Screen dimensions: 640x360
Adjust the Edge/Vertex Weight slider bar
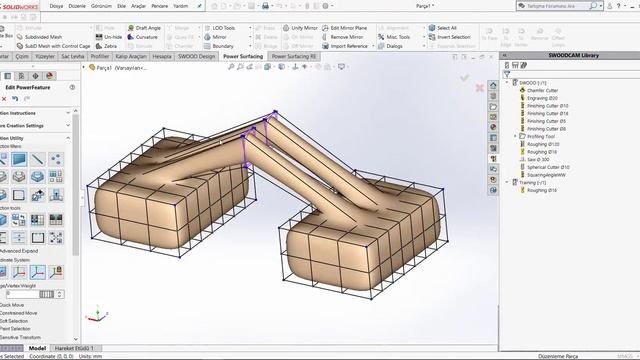pyautogui.click(x=47, y=294)
